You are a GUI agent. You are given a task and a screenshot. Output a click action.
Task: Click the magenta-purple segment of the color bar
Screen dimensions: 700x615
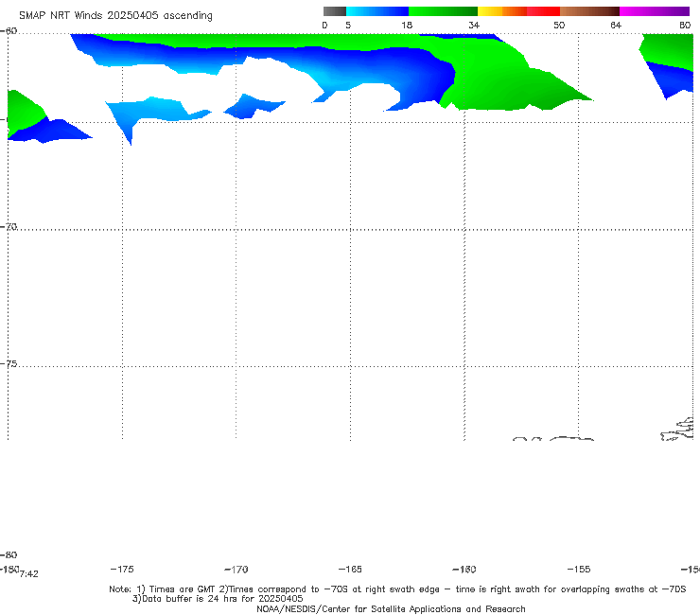[x=655, y=11]
